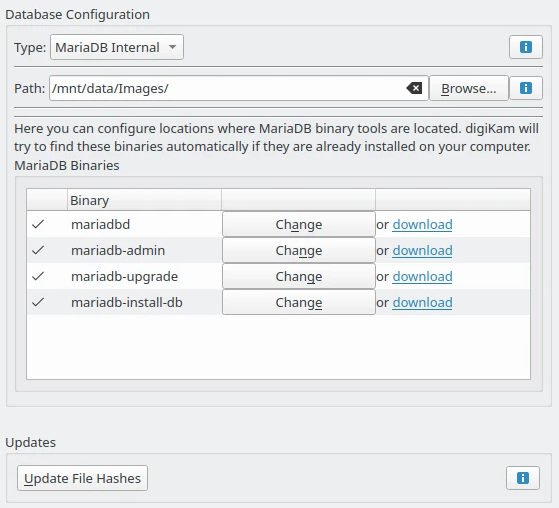This screenshot has height=508, width=559.
Task: Click Change for mariadb-upgrade
Action: tap(299, 276)
